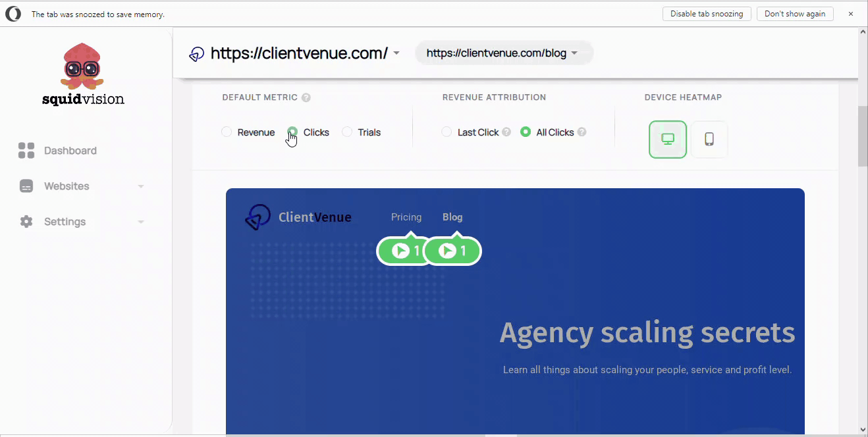This screenshot has width=868, height=437.
Task: Select the desktop device heatmap icon
Action: click(x=668, y=140)
